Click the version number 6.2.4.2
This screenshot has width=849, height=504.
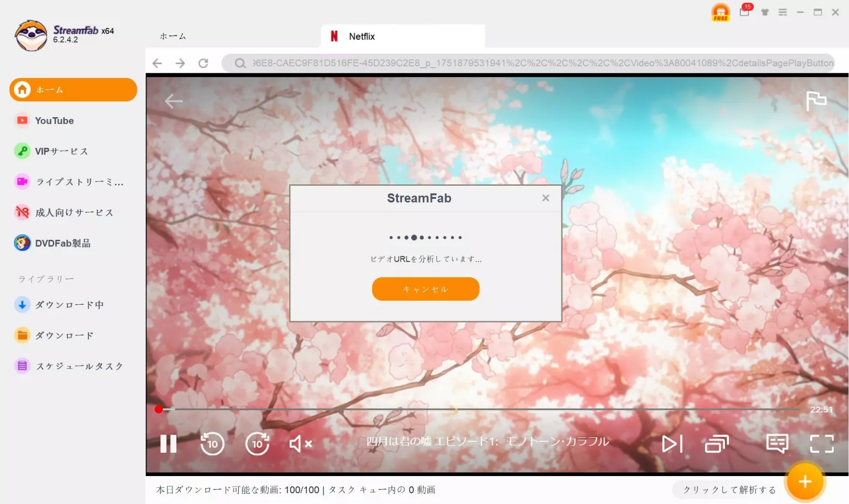tap(65, 40)
